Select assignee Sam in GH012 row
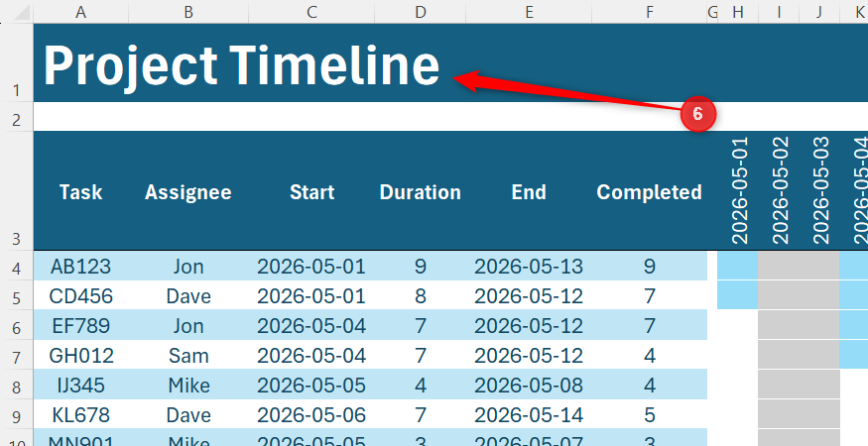The width and height of the screenshot is (868, 446). coord(188,355)
